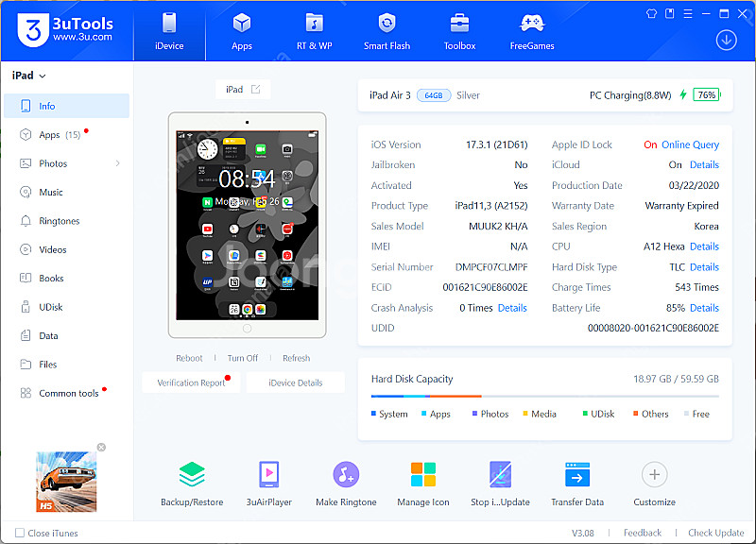Click the Feedback link in the status bar
This screenshot has height=544, width=756.
click(643, 533)
